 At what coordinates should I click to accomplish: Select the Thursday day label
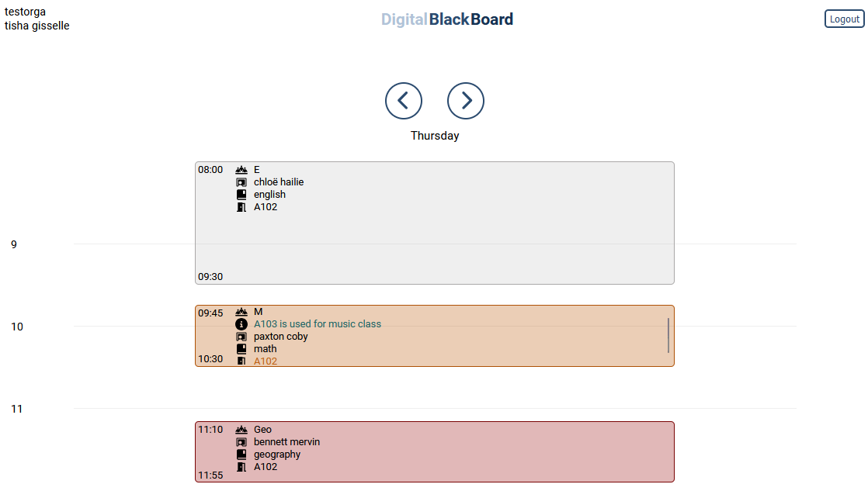(435, 135)
